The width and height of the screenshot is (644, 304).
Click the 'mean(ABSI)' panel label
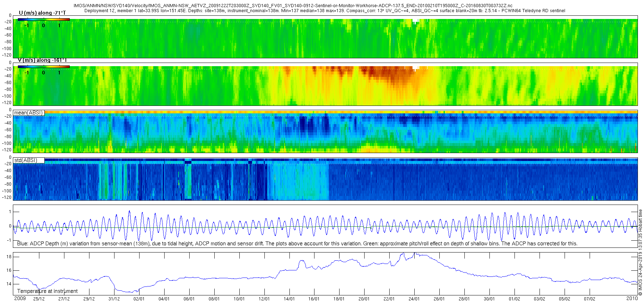coord(29,113)
